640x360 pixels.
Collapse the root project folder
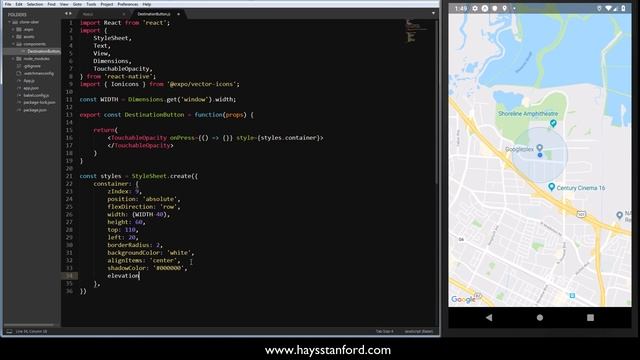pos(10,22)
